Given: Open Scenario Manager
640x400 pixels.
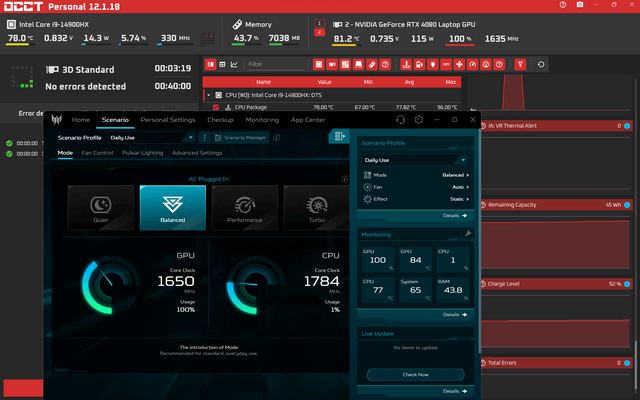Looking at the screenshot, I should pyautogui.click(x=241, y=138).
